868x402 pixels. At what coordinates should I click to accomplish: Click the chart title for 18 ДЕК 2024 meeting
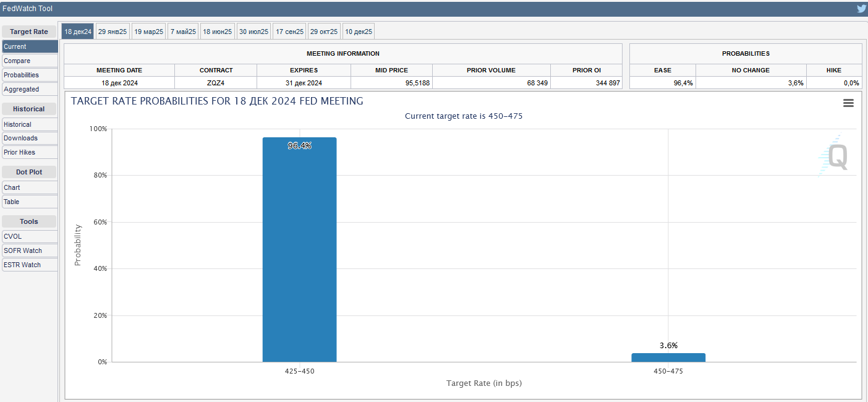(217, 101)
